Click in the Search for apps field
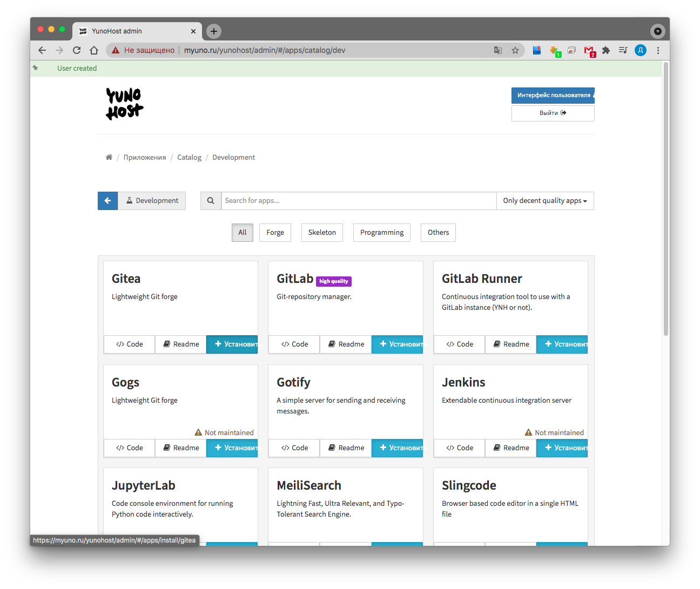Screen dimensions: 700x589 359,201
